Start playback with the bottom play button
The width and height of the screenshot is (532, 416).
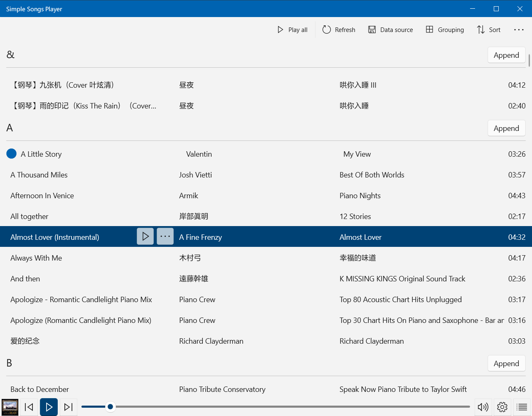[49, 407]
